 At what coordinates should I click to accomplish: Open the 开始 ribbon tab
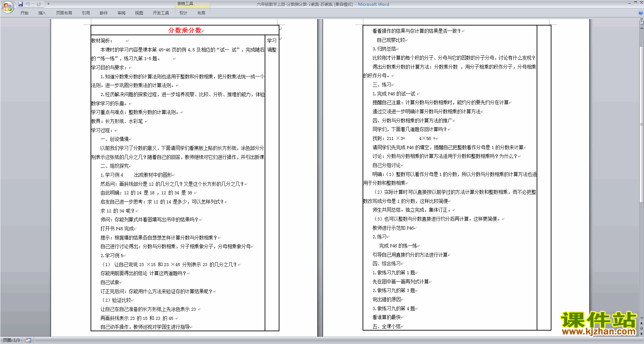[x=24, y=13]
